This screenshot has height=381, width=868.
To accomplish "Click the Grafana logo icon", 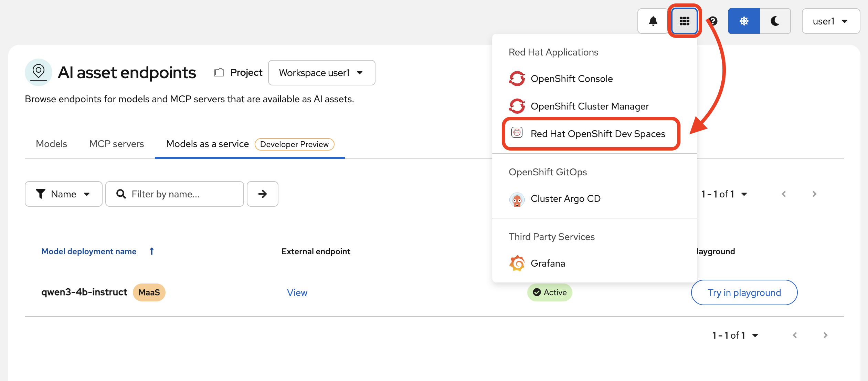I will tap(517, 263).
